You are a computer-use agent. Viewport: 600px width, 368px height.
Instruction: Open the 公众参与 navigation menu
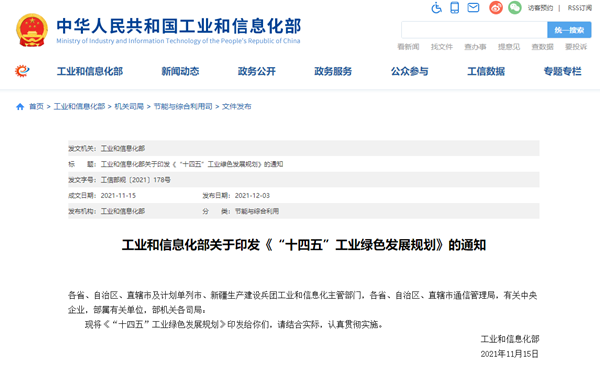coord(409,71)
